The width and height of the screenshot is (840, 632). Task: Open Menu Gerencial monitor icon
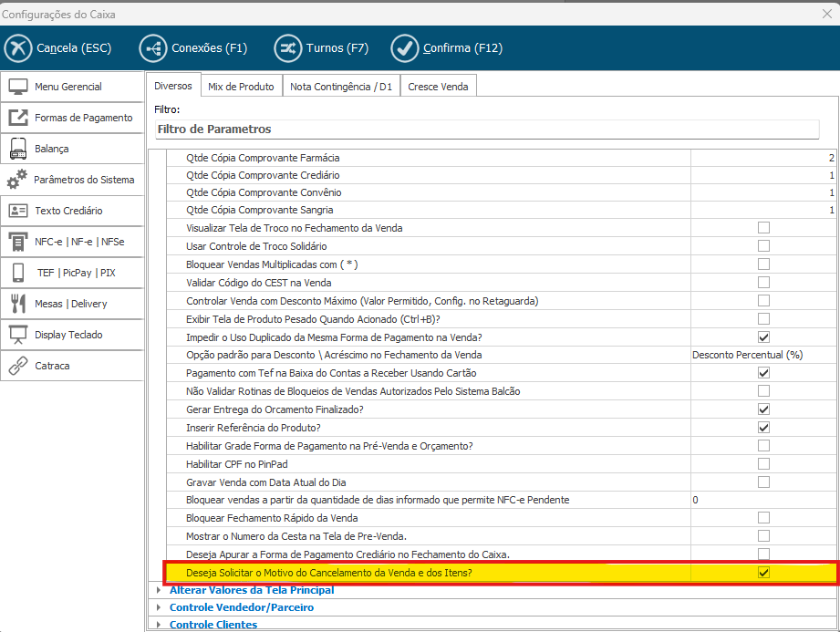(18, 87)
